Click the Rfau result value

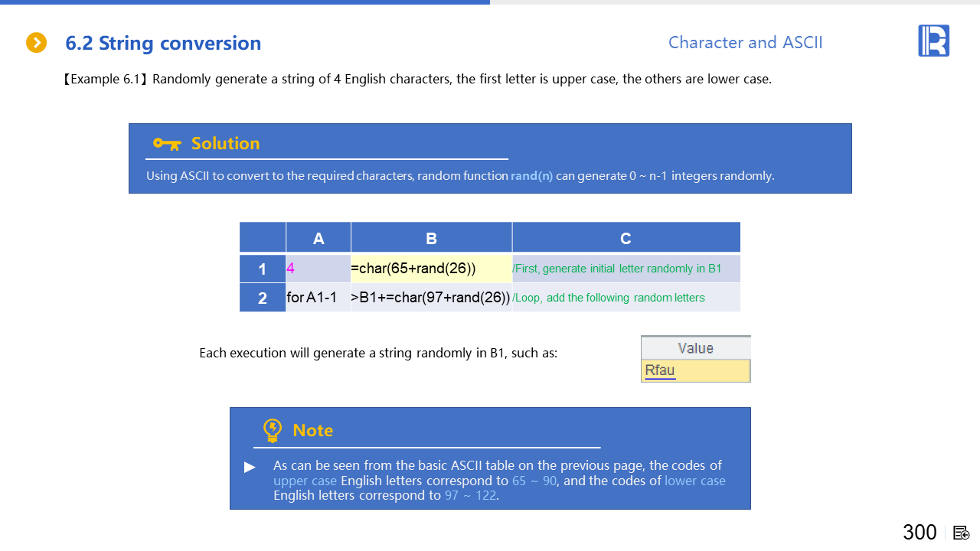pyautogui.click(x=660, y=370)
